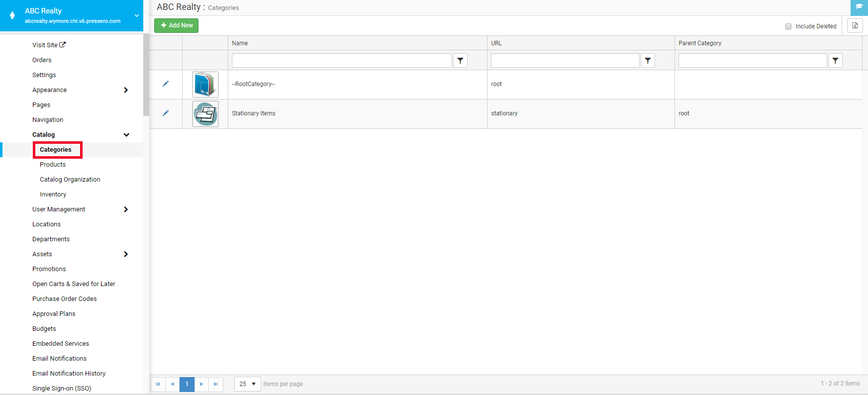Click the Stationary Items parent 'root' cell
This screenshot has height=395, width=868.
pos(769,113)
